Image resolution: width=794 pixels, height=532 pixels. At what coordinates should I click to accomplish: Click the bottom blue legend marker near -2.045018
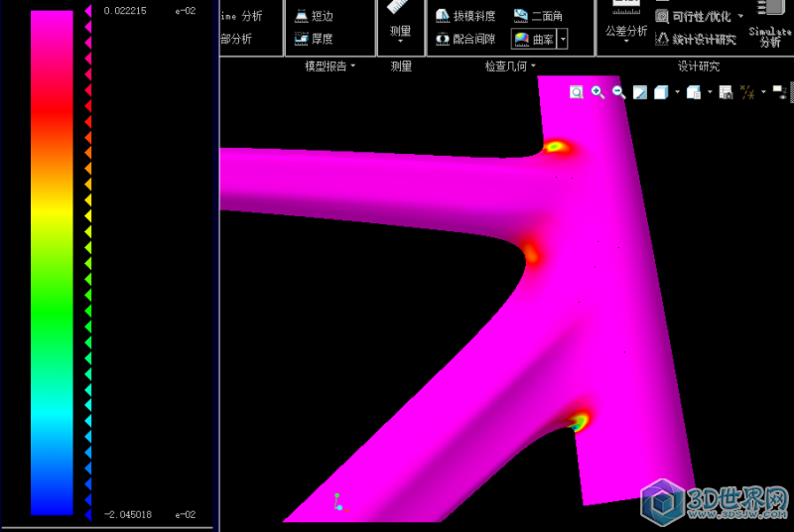(88, 515)
